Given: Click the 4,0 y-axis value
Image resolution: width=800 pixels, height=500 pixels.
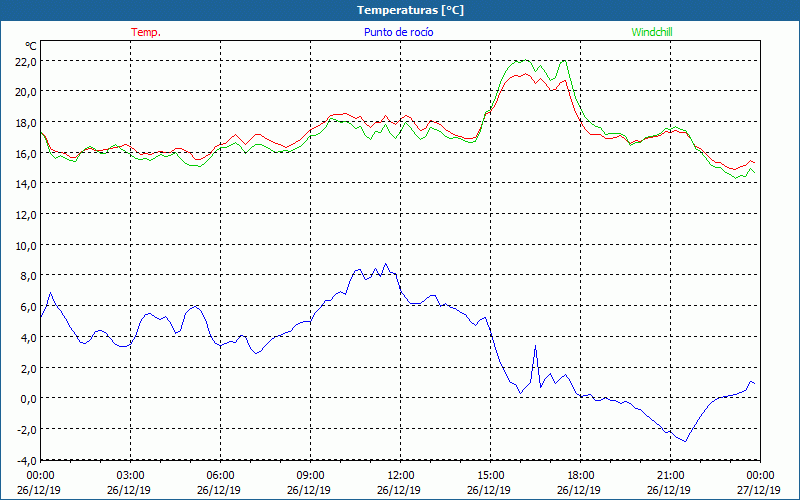Looking at the screenshot, I should 28,338.
